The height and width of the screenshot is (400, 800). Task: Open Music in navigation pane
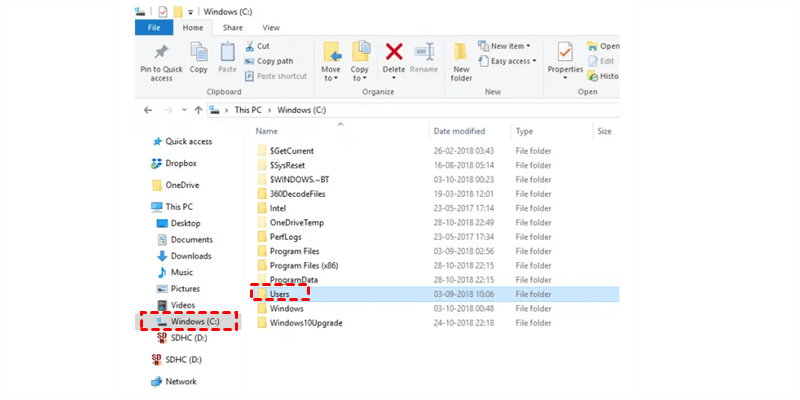pyautogui.click(x=175, y=272)
